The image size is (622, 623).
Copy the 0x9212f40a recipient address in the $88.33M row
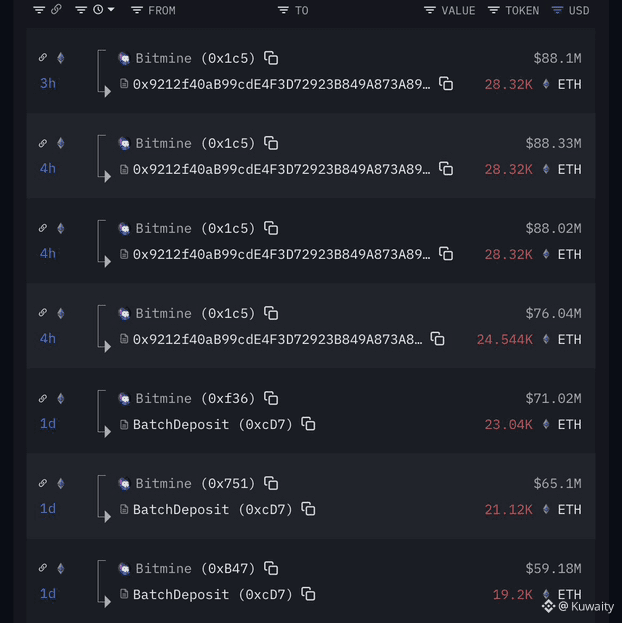click(x=446, y=169)
